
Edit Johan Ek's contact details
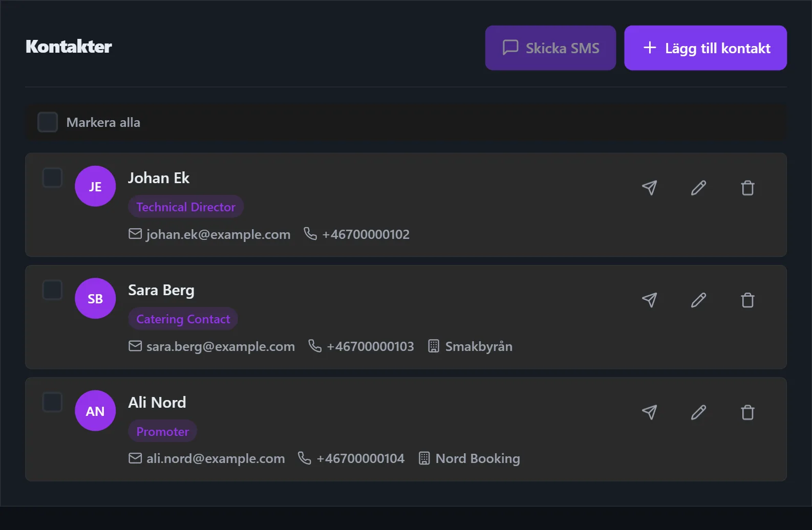pos(698,188)
